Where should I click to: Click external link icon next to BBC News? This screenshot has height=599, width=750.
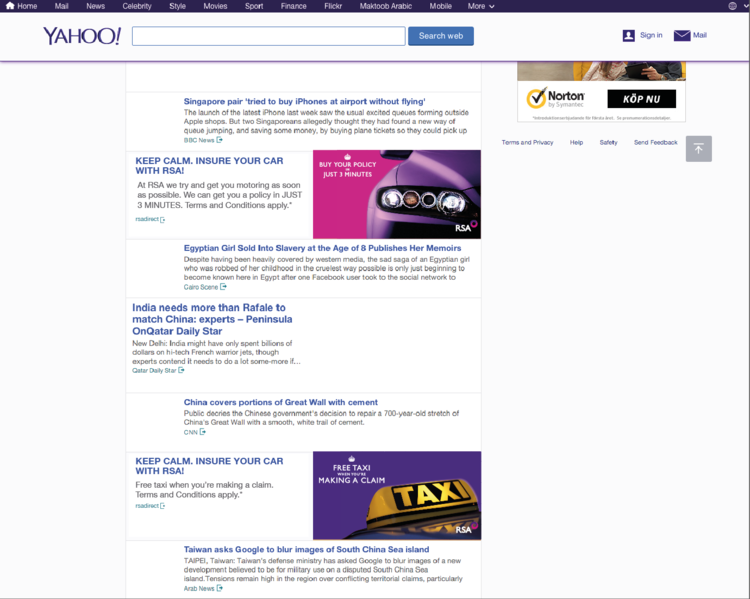click(220, 140)
